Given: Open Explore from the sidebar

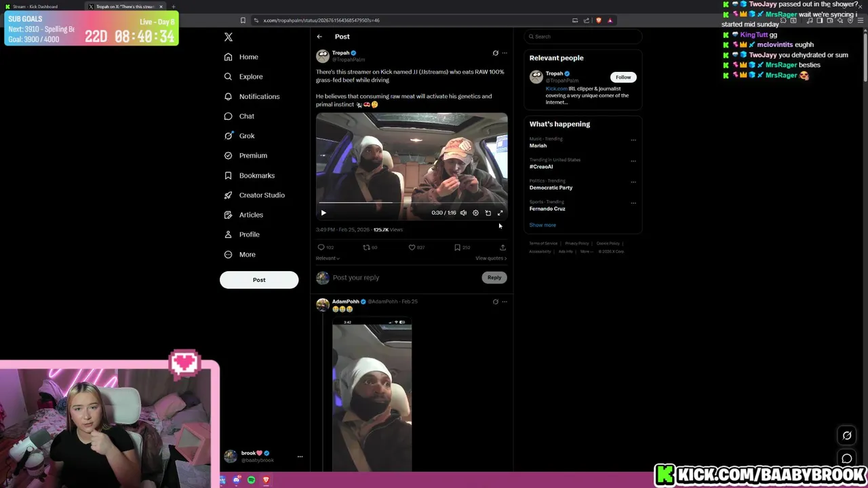Looking at the screenshot, I should [x=243, y=77].
